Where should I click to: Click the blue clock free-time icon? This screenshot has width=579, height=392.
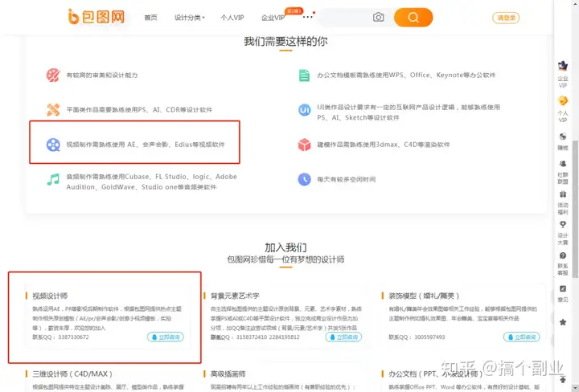[x=304, y=179]
